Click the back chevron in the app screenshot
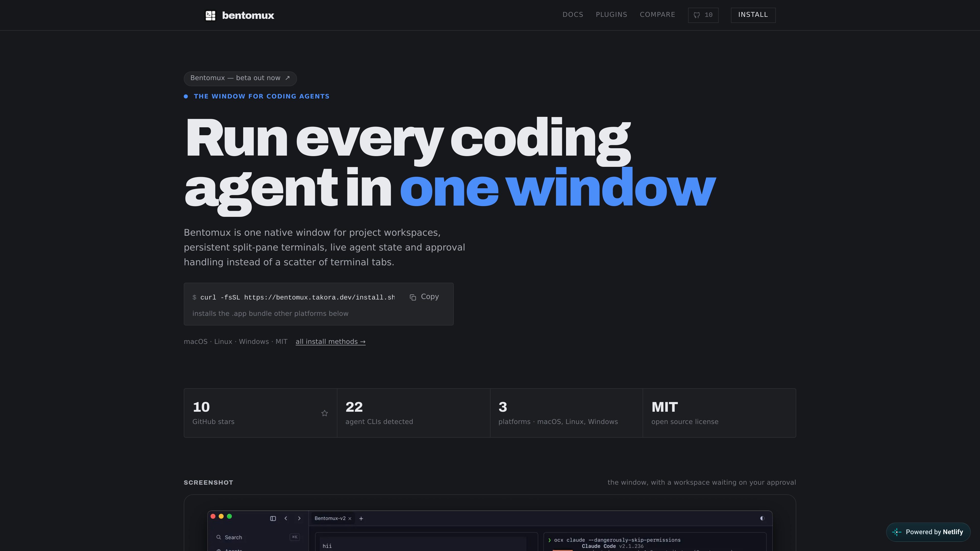The width and height of the screenshot is (980, 551). [x=286, y=518]
